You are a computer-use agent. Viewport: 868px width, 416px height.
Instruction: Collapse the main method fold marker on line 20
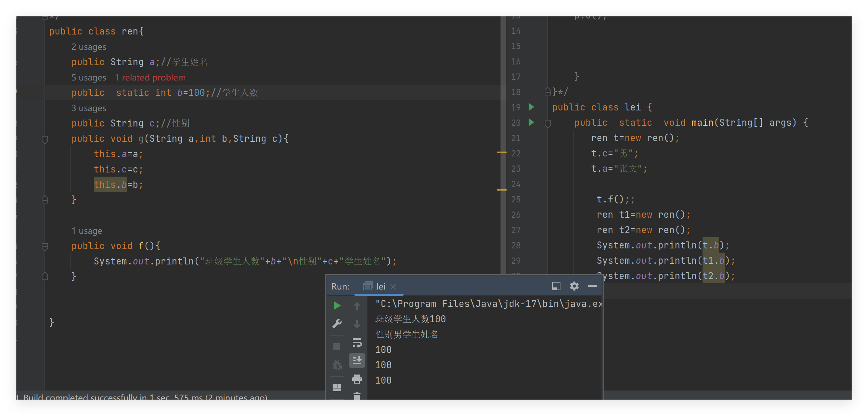(x=548, y=123)
